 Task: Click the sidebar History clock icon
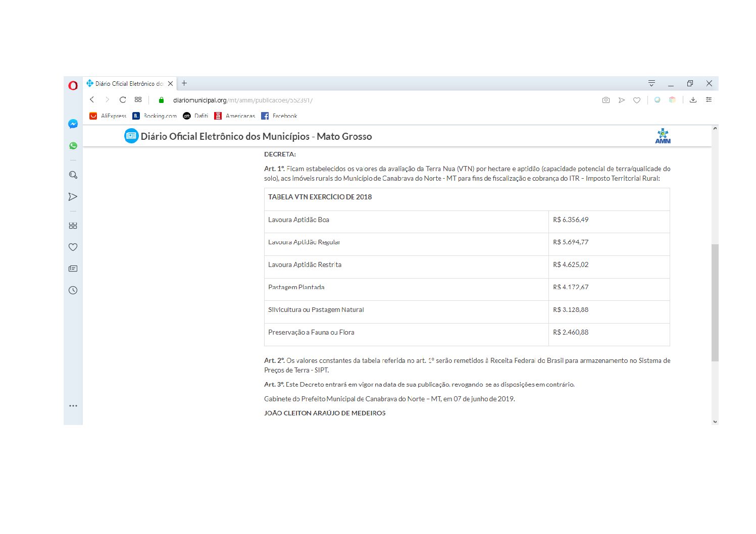point(73,290)
